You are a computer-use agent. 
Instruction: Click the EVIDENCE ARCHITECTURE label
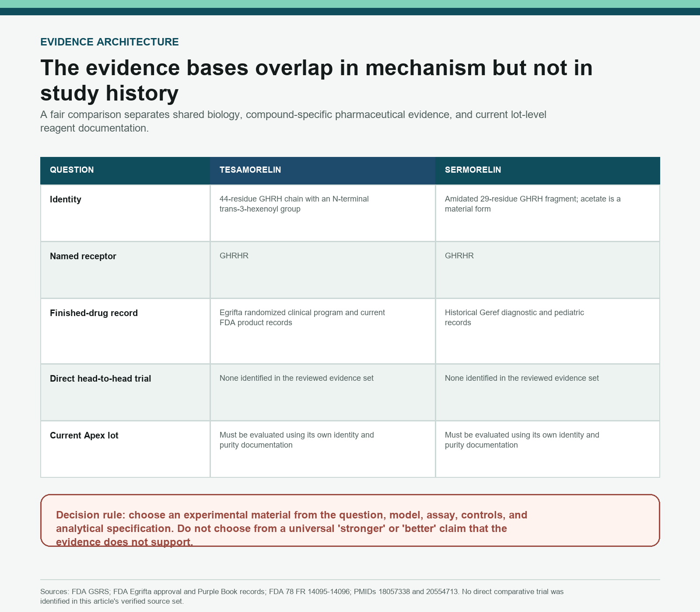coord(109,42)
